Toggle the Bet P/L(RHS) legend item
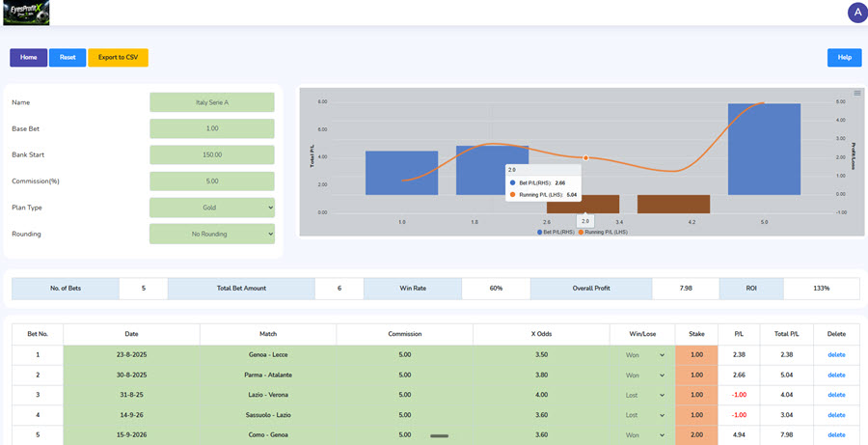The width and height of the screenshot is (868, 445). pos(556,233)
